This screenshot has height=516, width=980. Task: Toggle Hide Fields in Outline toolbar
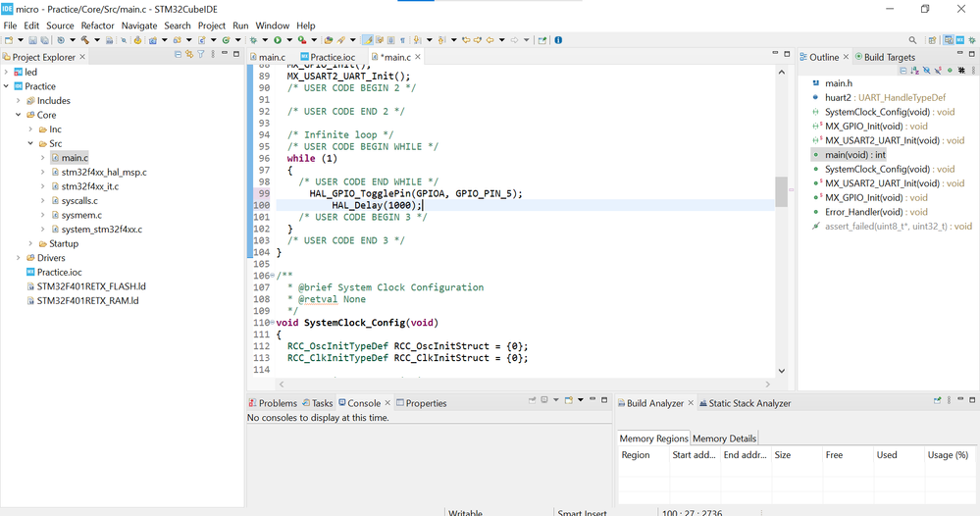926,71
